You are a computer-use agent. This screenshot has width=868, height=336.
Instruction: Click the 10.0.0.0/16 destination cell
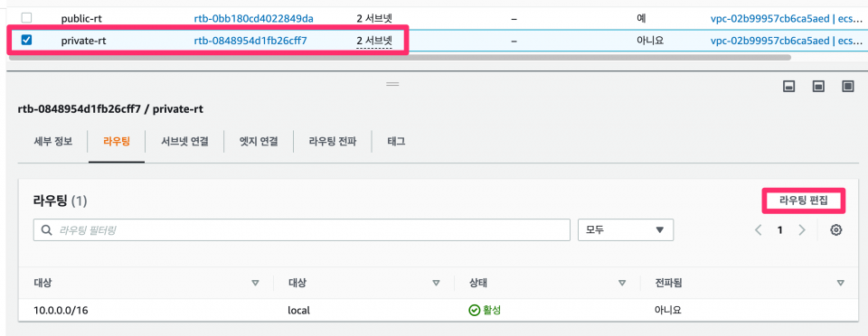[61, 310]
